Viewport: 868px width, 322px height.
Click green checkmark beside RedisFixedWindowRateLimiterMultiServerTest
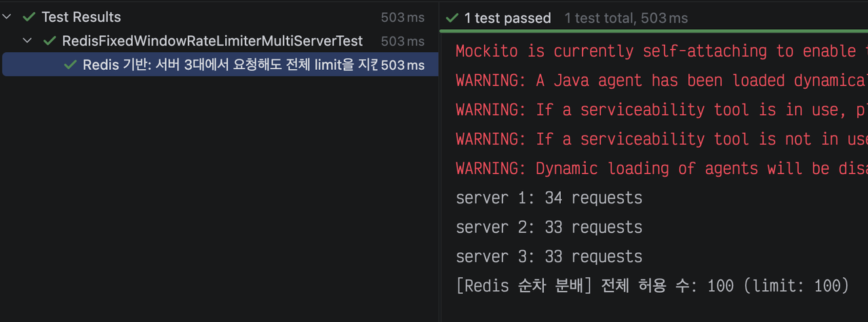[x=50, y=41]
